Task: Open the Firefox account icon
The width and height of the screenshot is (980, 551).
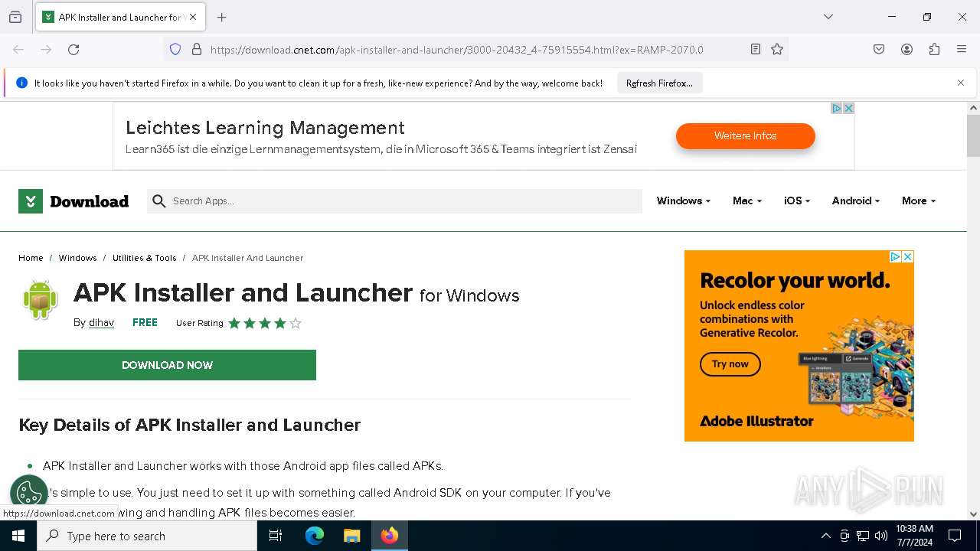Action: coord(906,50)
